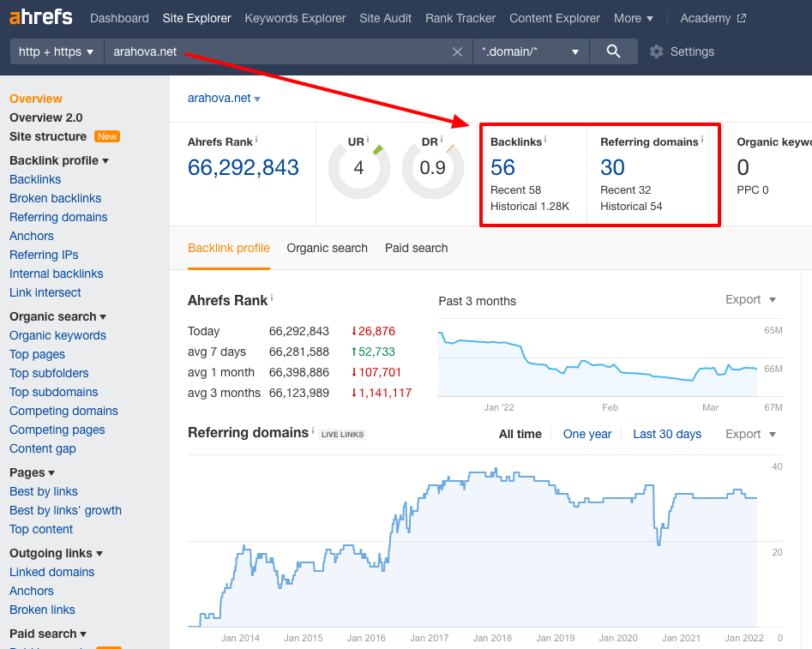Collapse the Outgoing links sidebar section
Viewport: 812px width, 649px height.
pos(56,553)
